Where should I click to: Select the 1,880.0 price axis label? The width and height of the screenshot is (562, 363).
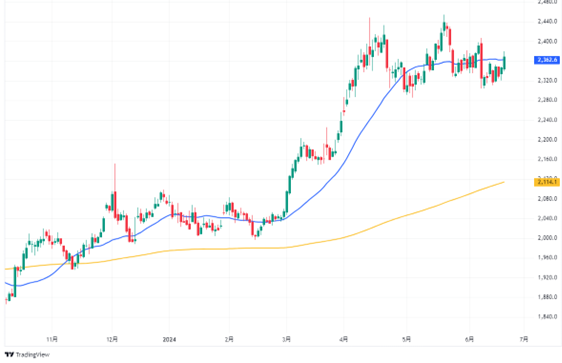(547, 297)
